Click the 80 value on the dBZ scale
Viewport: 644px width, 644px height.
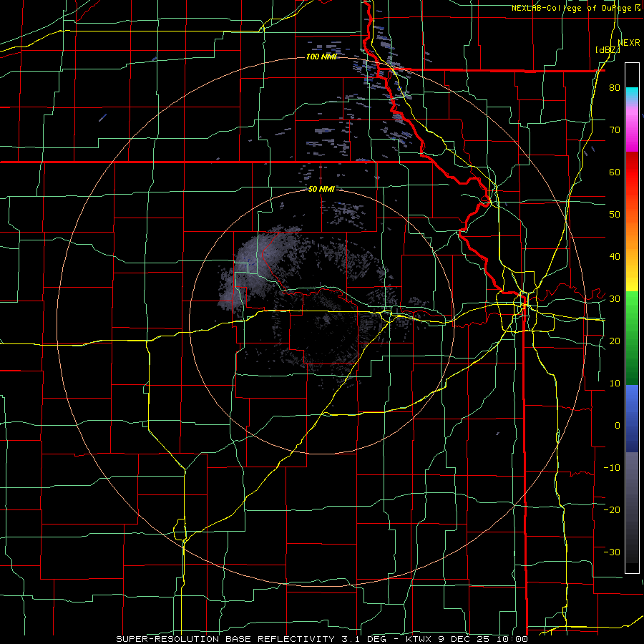coord(615,88)
